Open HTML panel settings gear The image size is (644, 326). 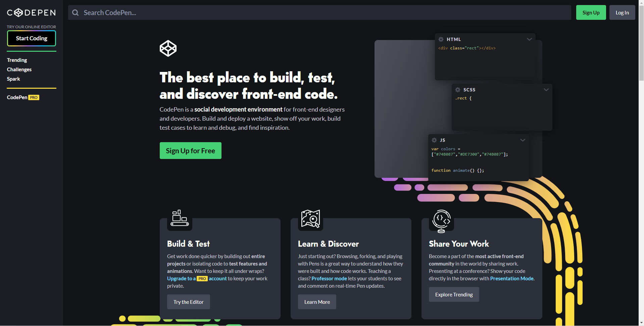(x=441, y=39)
